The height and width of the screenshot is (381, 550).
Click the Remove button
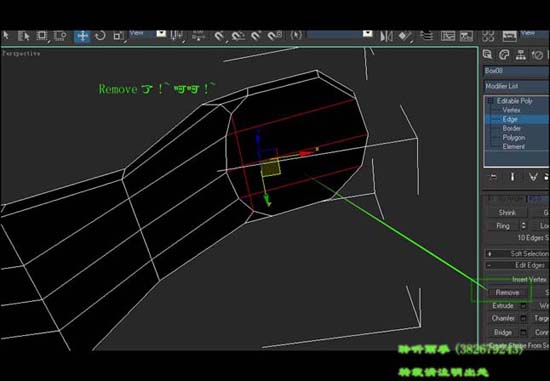pos(508,293)
